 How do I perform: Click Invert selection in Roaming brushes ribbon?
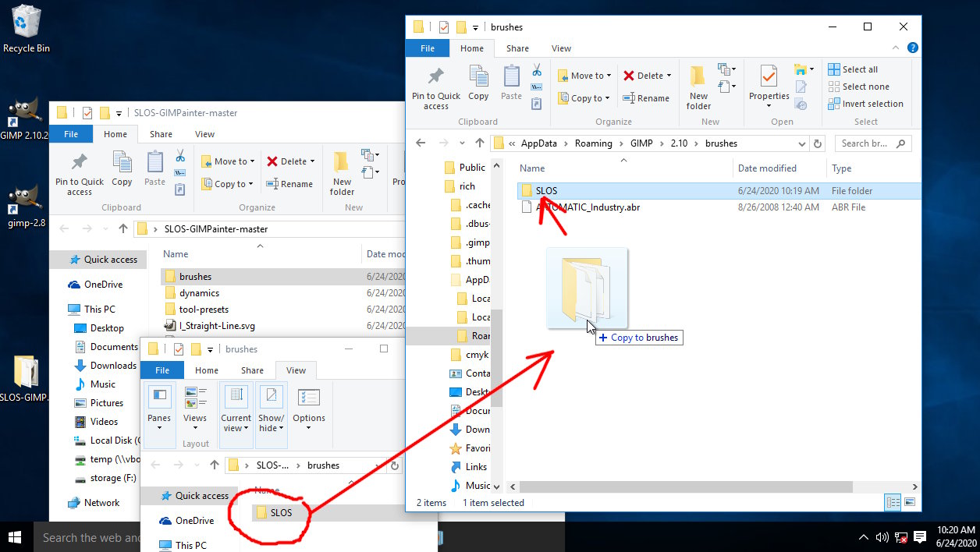865,104
